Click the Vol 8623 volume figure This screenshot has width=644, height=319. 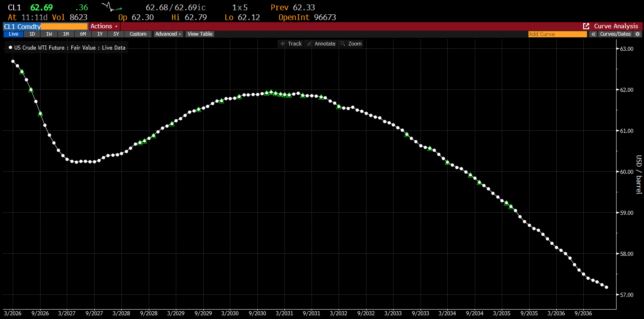[70, 17]
